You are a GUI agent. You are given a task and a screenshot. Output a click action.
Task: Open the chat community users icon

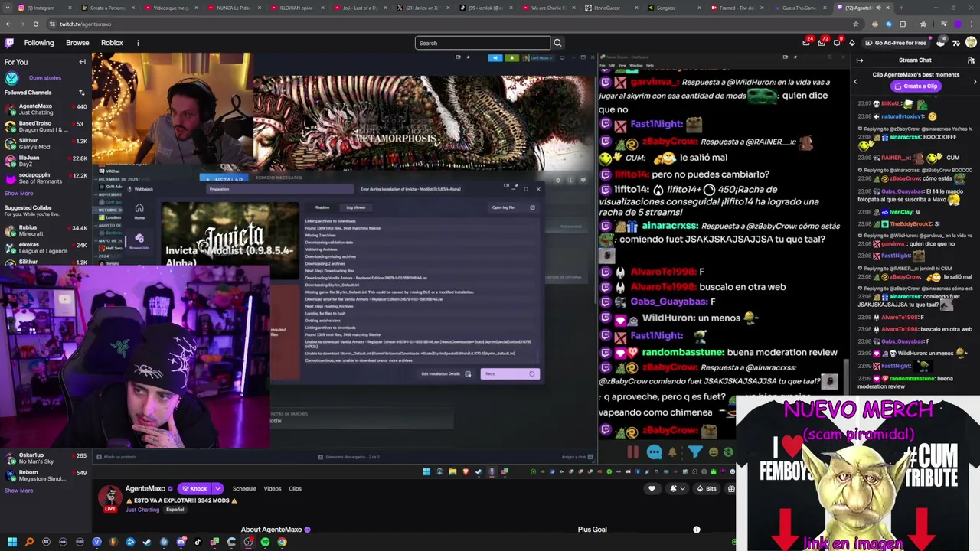tap(972, 60)
